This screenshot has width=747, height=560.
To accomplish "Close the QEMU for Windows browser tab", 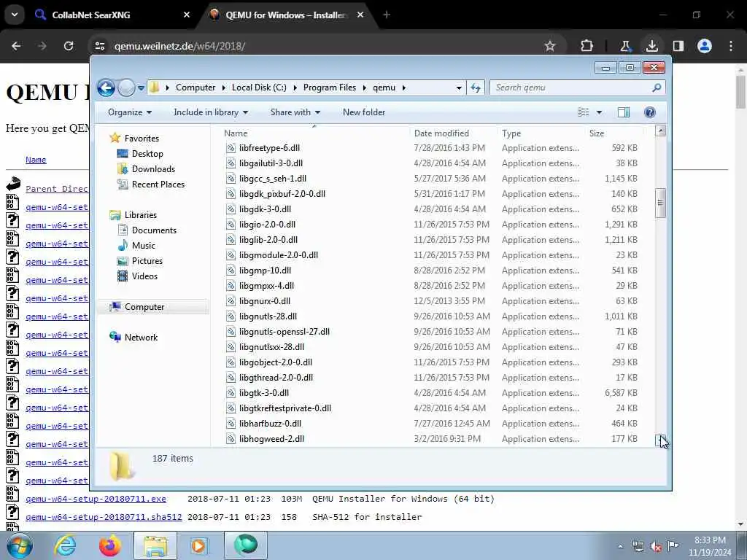I will [360, 15].
